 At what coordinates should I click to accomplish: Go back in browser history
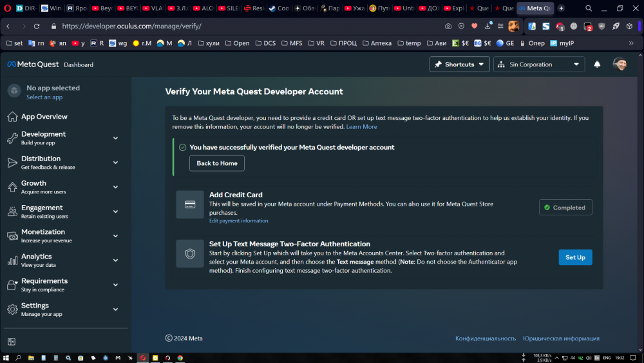click(8, 26)
